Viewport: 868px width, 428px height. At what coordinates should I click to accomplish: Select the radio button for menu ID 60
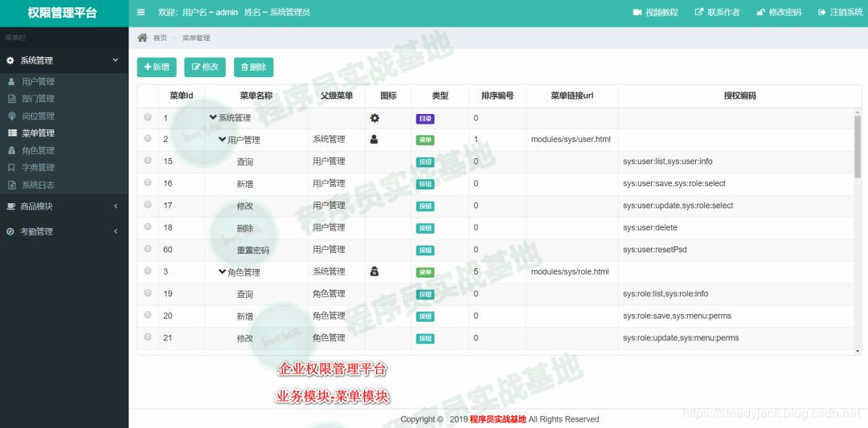click(148, 249)
